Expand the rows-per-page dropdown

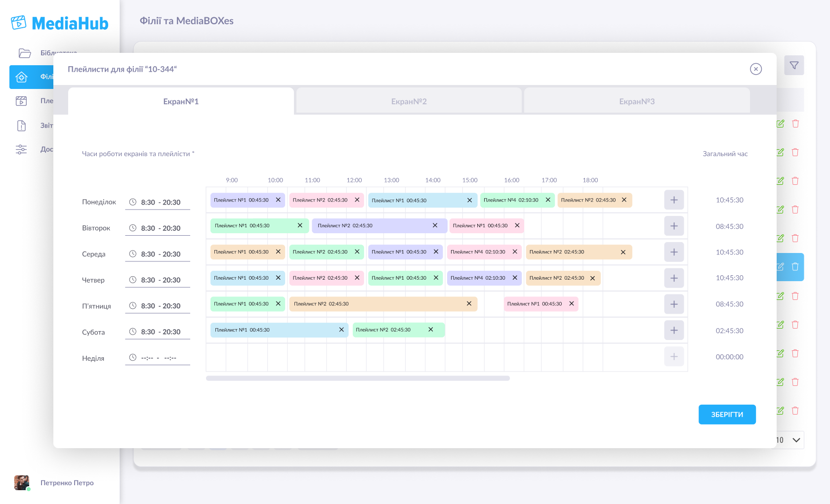795,440
